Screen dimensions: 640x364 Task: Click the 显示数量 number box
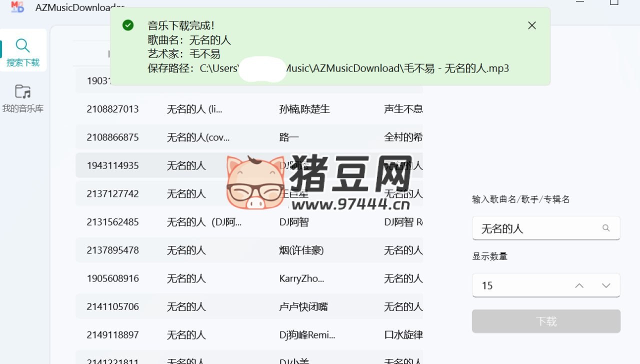pyautogui.click(x=520, y=285)
